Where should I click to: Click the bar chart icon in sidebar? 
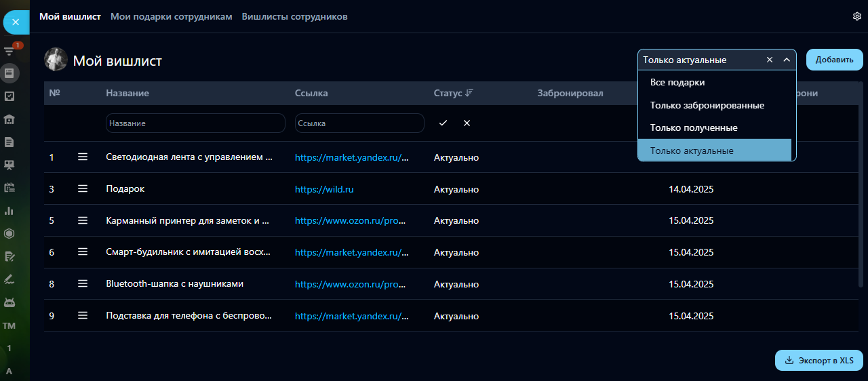[x=9, y=211]
